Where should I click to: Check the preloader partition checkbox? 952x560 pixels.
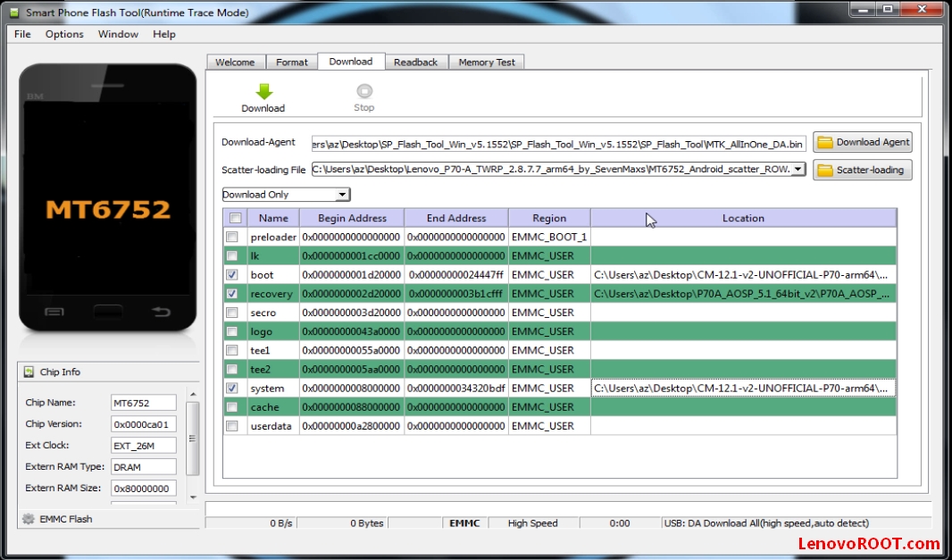[232, 237]
